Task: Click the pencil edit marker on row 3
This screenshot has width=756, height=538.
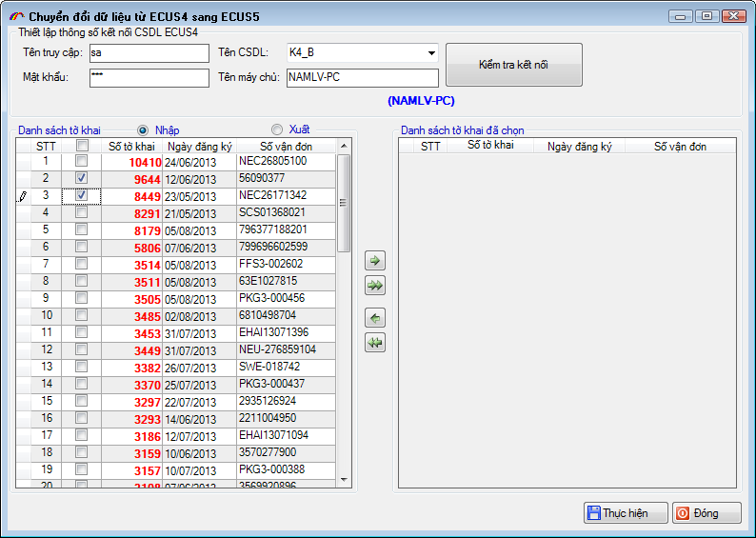Action: tap(23, 196)
